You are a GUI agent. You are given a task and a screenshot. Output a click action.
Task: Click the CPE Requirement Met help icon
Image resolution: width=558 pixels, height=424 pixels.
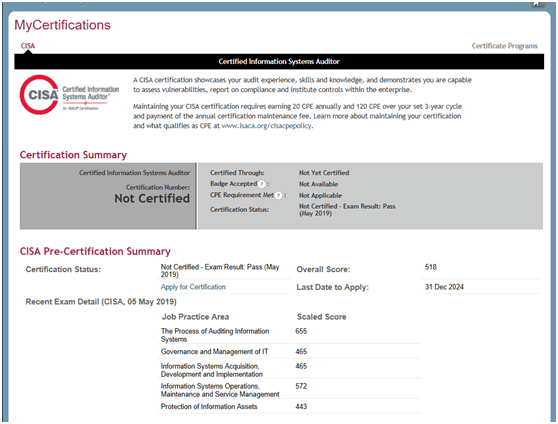pyautogui.click(x=278, y=195)
